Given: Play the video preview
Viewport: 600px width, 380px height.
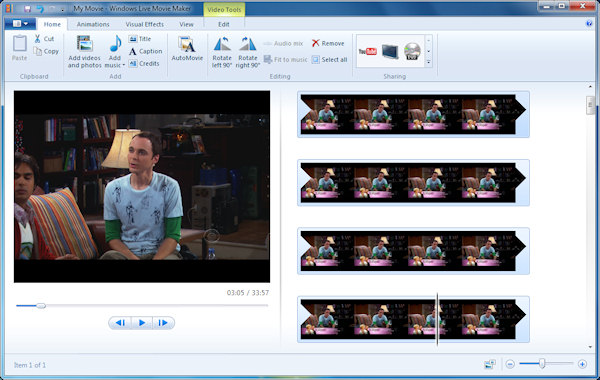Looking at the screenshot, I should [x=142, y=323].
